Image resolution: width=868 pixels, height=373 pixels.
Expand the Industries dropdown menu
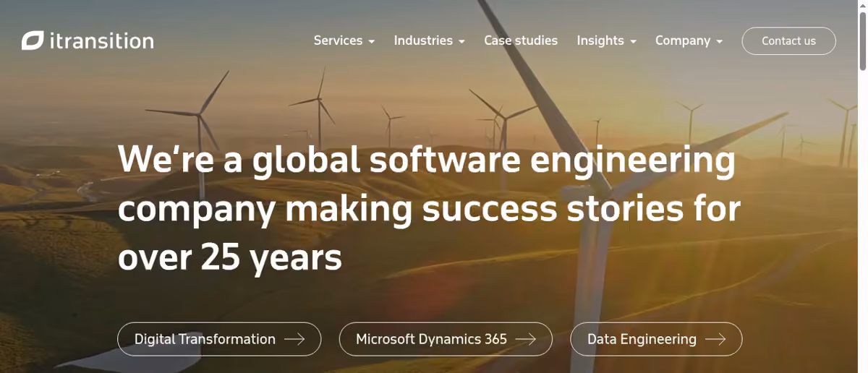[x=430, y=40]
